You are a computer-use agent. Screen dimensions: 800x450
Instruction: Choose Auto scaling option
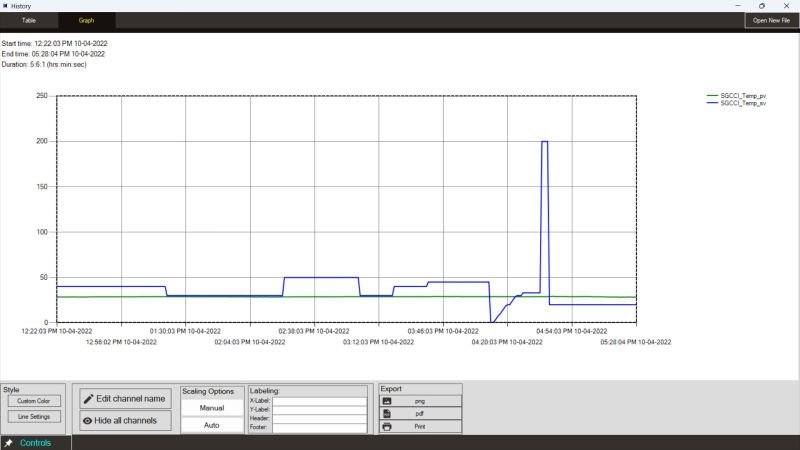coord(212,425)
